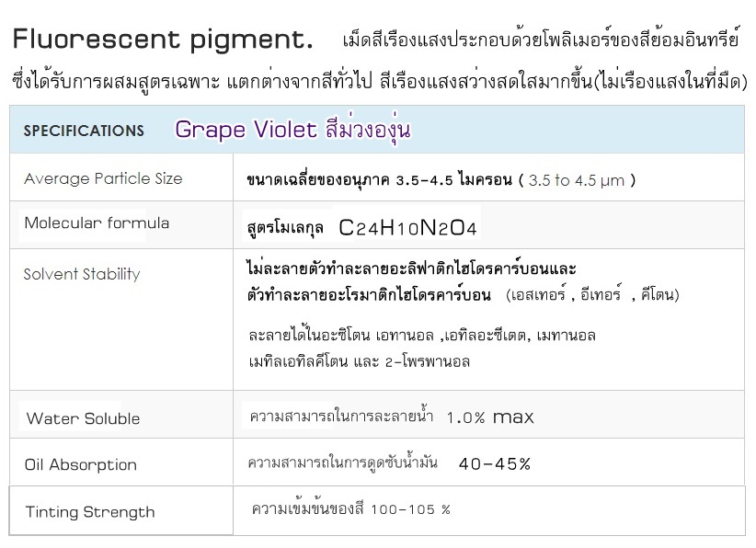Viewport: 756px width, 548px height.
Task: Select the Average Particle Size label
Action: pyautogui.click(x=103, y=178)
